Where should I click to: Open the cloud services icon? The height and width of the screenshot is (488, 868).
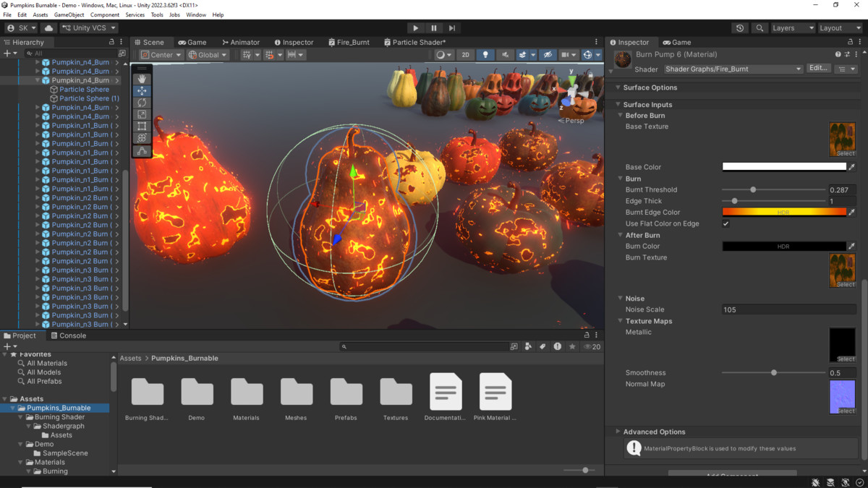click(x=48, y=28)
